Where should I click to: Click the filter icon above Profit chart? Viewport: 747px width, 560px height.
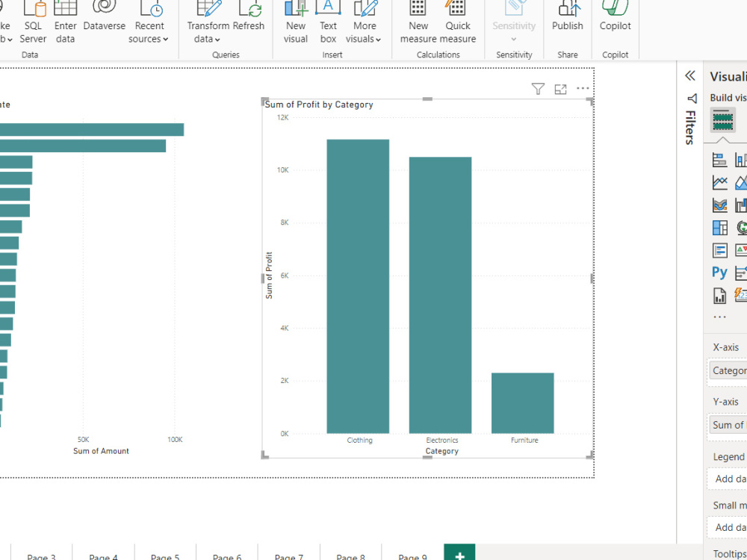pyautogui.click(x=538, y=89)
